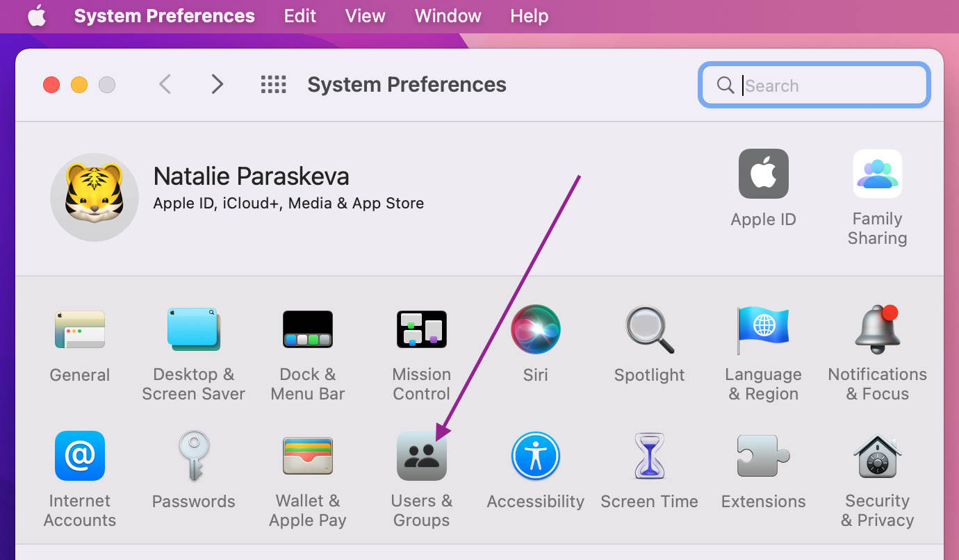Open Family Sharing preferences
Viewport: 959px width, 560px height.
(877, 174)
